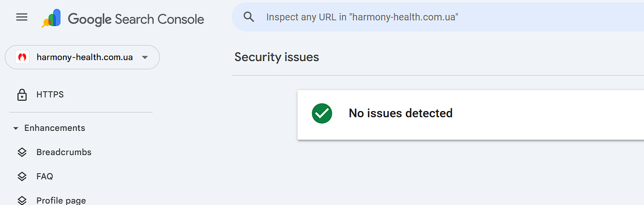Collapse the Enhancements section arrow

pyautogui.click(x=16, y=128)
